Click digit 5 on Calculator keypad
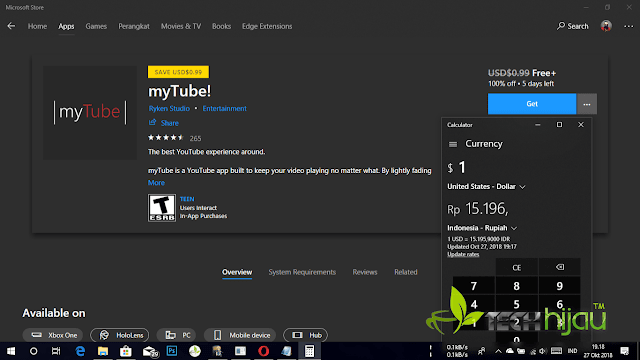Viewport: 640px width, 360px height. click(516, 304)
